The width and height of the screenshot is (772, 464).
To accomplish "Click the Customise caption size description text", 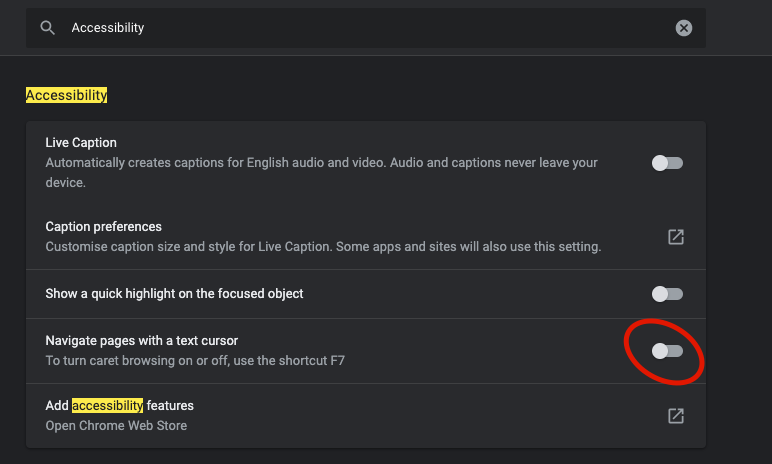I will pos(323,246).
